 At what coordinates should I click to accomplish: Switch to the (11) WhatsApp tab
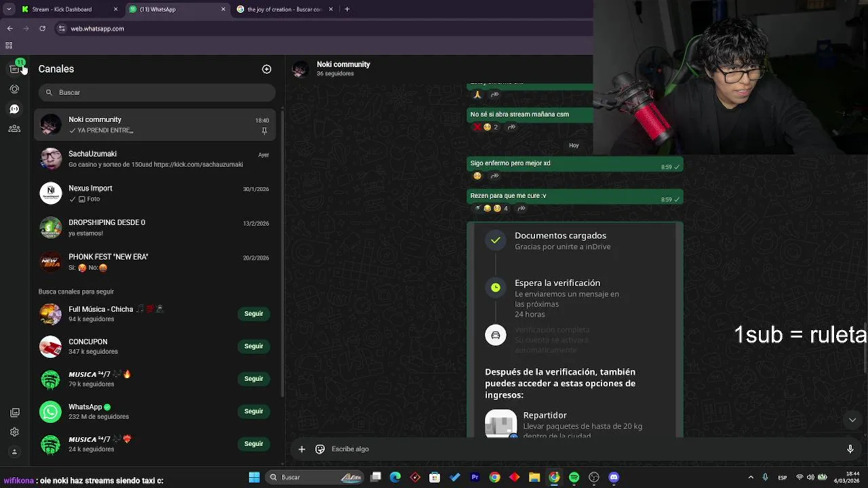click(x=178, y=9)
